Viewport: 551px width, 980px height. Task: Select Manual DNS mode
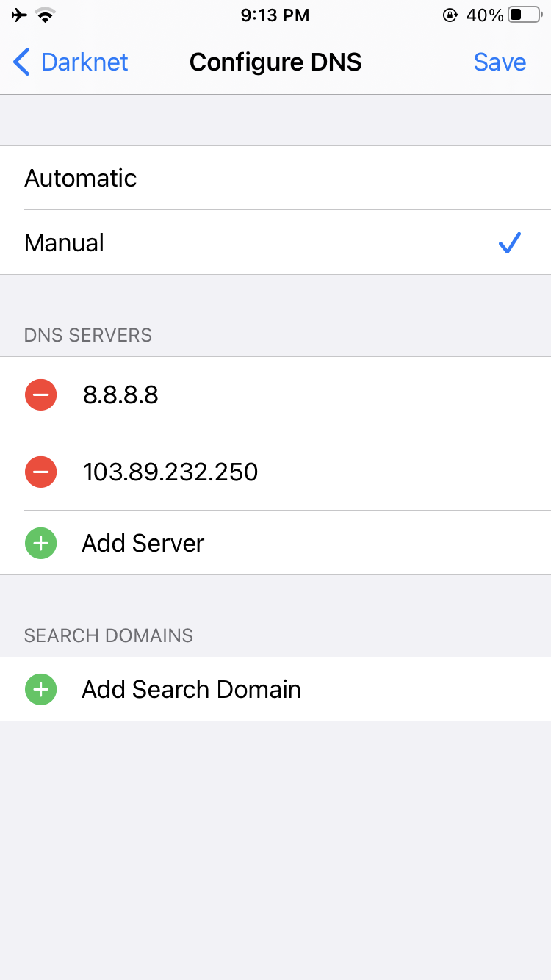click(x=275, y=242)
